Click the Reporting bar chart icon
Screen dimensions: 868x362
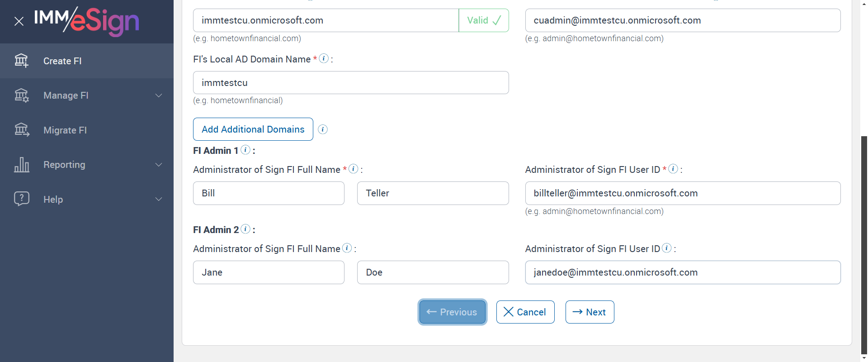pos(21,165)
